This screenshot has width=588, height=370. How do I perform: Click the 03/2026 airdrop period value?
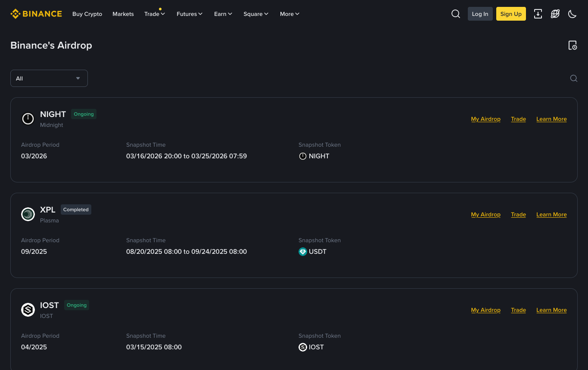pos(34,156)
